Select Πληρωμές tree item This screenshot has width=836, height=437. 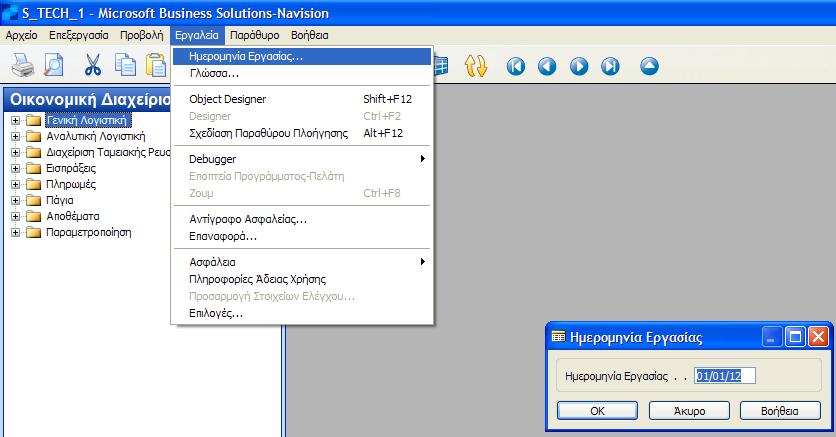click(x=71, y=184)
